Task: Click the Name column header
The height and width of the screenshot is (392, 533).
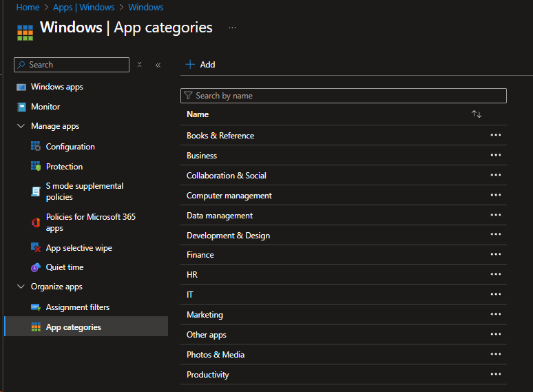Action: tap(198, 114)
